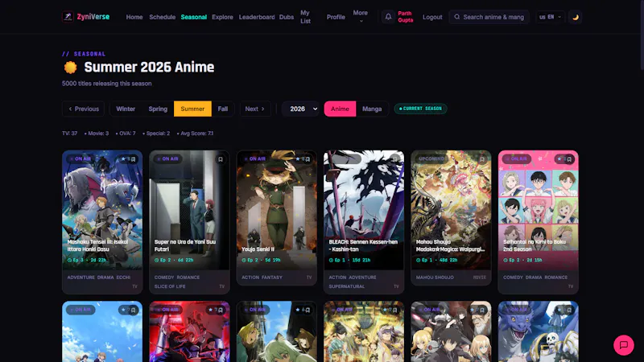Open the chat bubble widget

(x=623, y=345)
